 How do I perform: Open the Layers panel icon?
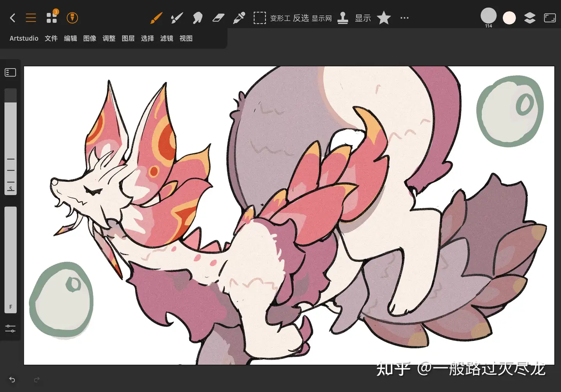click(x=530, y=18)
